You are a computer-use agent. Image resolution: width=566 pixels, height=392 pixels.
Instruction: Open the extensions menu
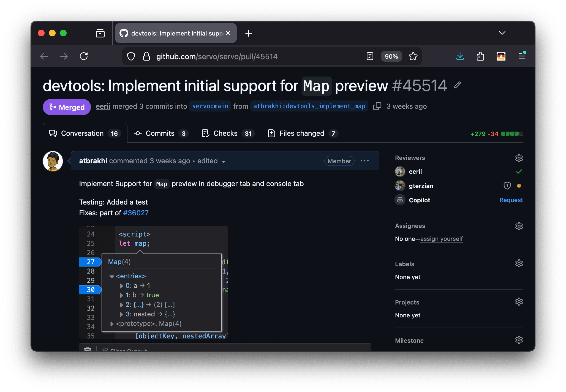point(480,56)
